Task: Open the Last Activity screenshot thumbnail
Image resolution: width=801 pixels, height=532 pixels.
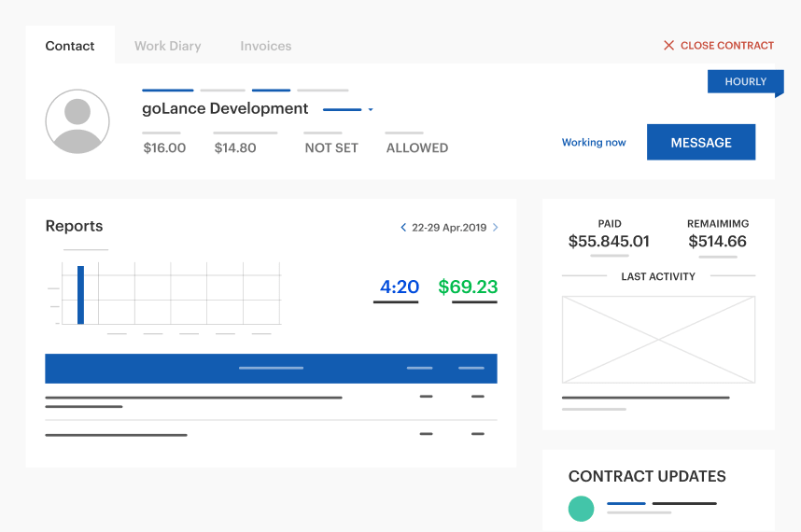Action: 658,340
